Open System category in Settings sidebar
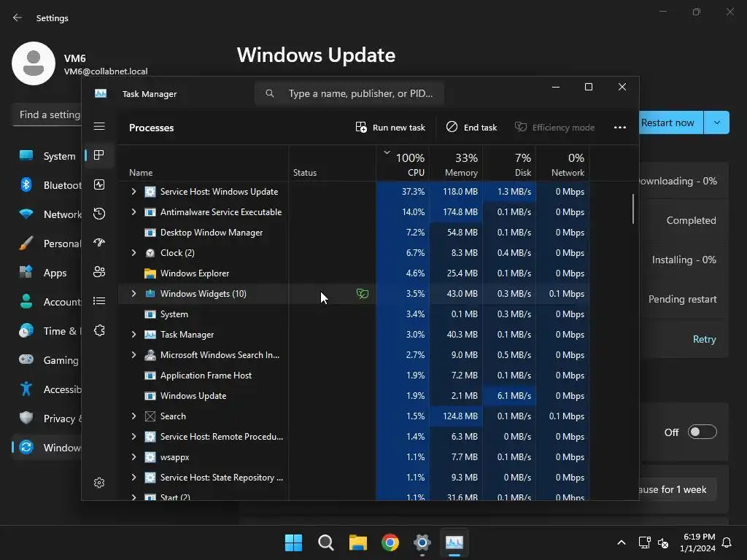This screenshot has height=560, width=747. click(47, 156)
